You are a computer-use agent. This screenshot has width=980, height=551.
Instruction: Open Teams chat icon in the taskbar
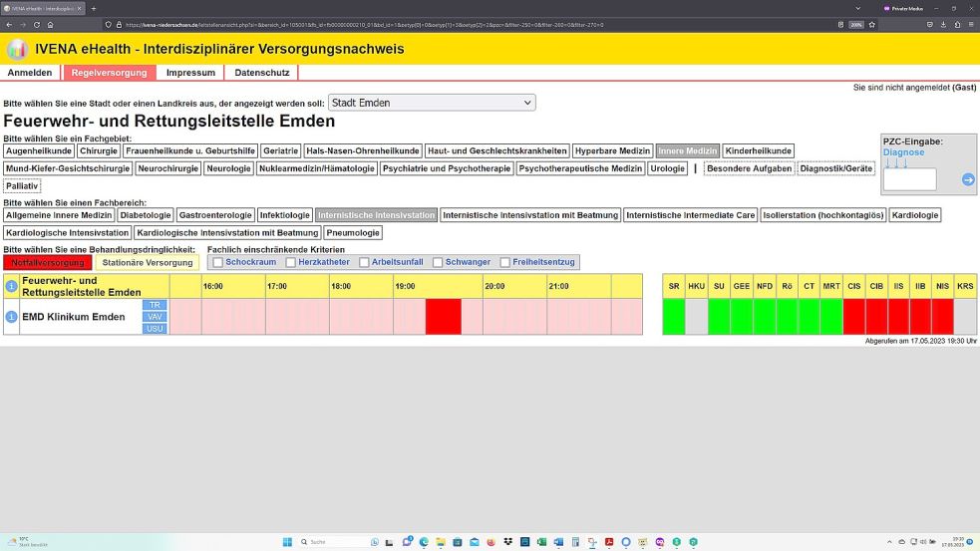[407, 542]
